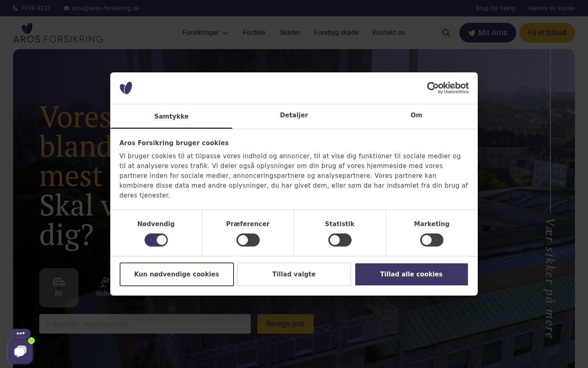588x368 pixels.
Task: Open Cookiebot by Usercentrics logo
Action: 448,88
